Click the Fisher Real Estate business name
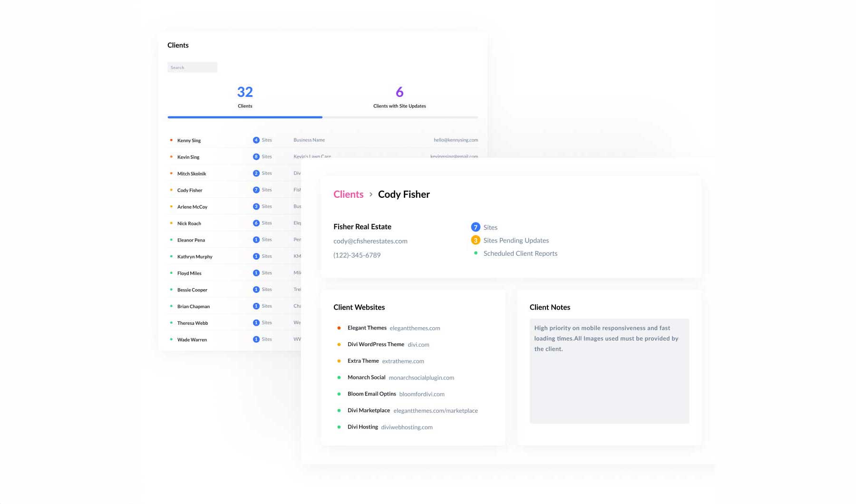This screenshot has width=856, height=504. pyautogui.click(x=362, y=227)
